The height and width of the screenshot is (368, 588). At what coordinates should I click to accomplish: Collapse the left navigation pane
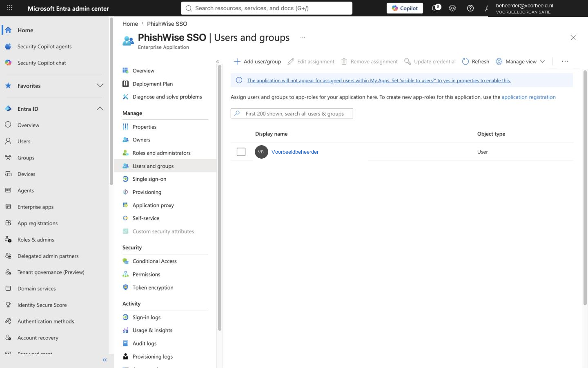tap(105, 360)
